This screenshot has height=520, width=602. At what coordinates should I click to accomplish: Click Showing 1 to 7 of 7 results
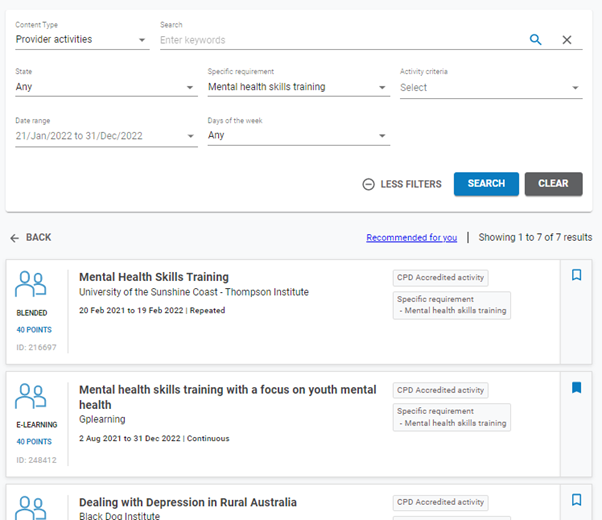535,237
